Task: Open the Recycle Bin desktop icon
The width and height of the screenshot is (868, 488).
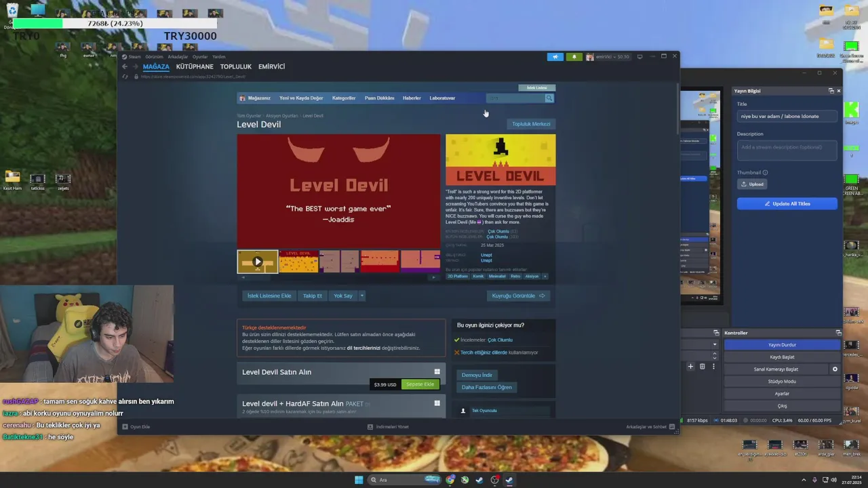Action: click(x=12, y=11)
